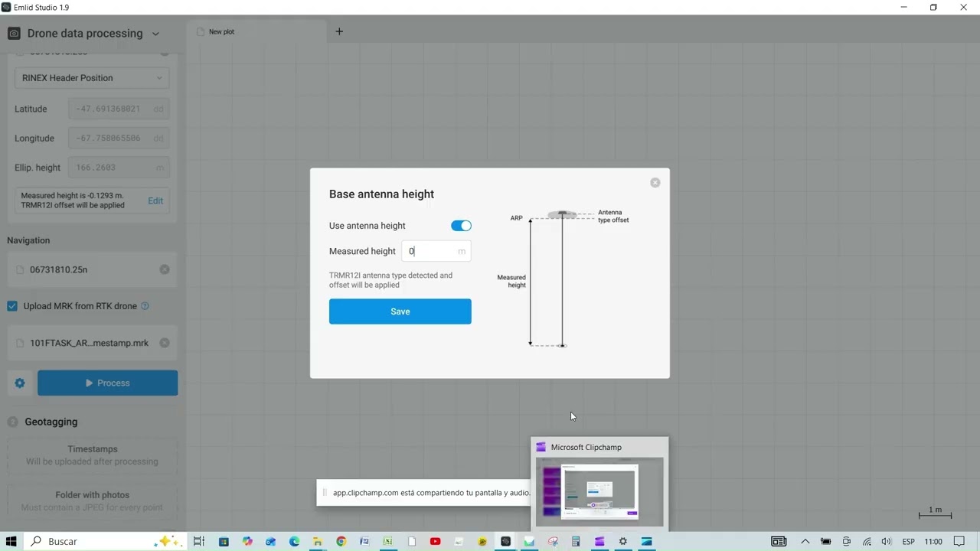Open Windows Settings gear in the taskbar

click(623, 541)
